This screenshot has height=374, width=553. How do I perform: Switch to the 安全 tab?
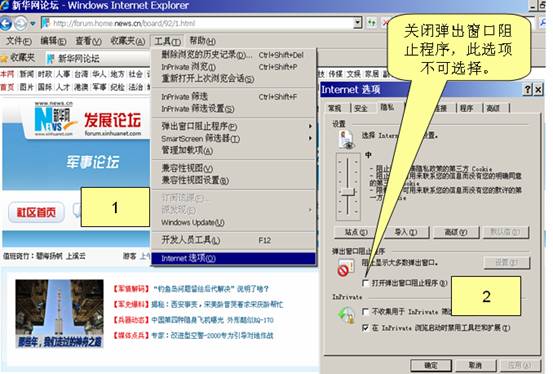tap(361, 108)
